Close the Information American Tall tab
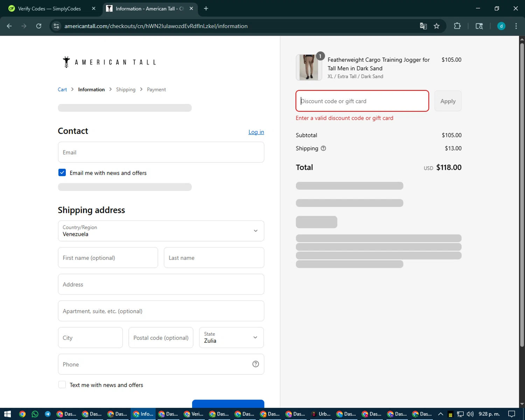 coord(191,8)
